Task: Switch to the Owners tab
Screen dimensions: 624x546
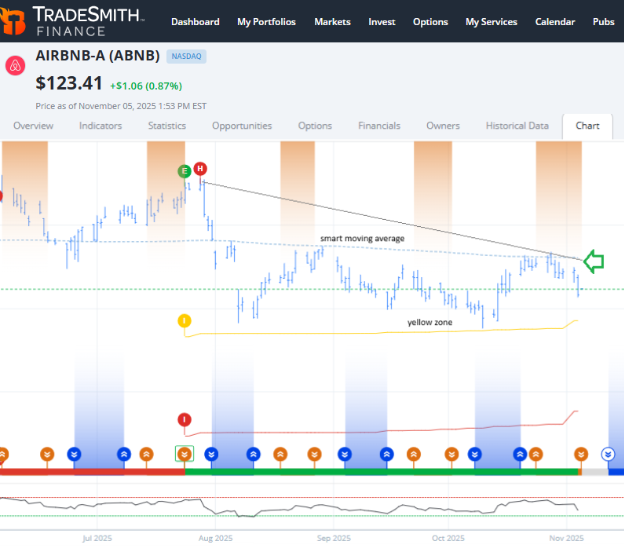Action: coord(443,126)
